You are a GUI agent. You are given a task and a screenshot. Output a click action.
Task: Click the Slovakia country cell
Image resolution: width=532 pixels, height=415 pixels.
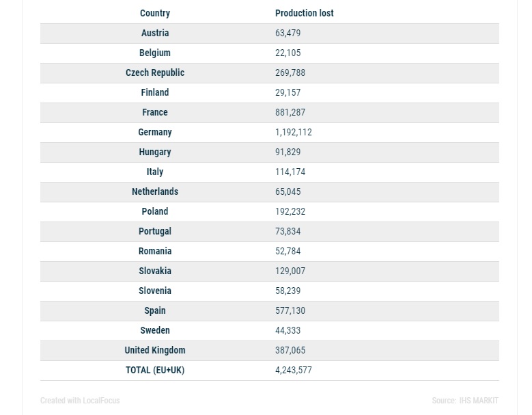point(155,271)
